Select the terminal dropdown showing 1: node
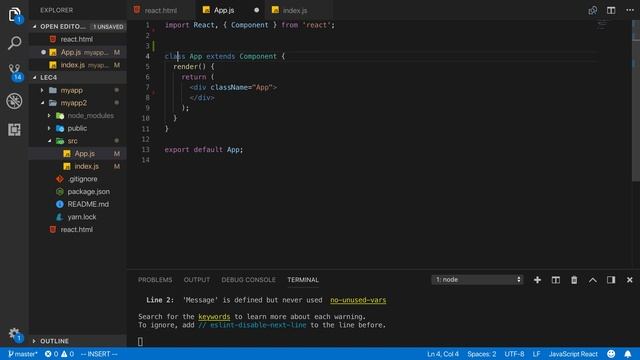The width and height of the screenshot is (640, 360). 477,280
